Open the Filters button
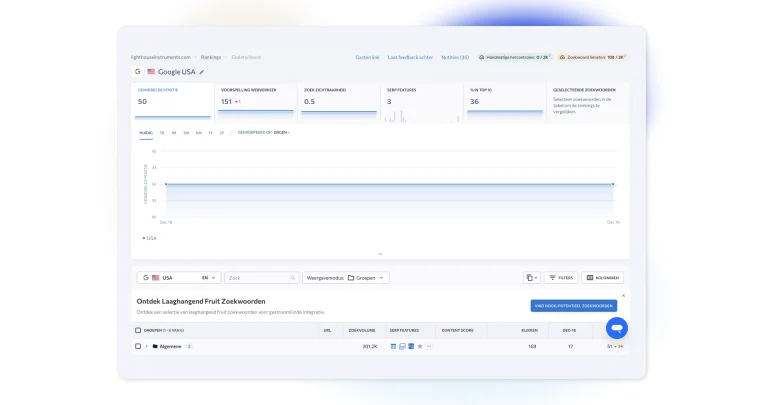This screenshot has width=768, height=405. tap(561, 278)
